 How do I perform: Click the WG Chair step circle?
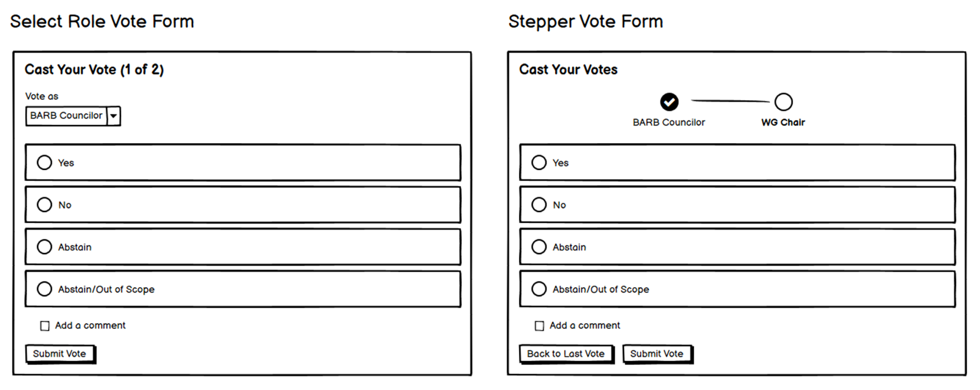click(783, 102)
